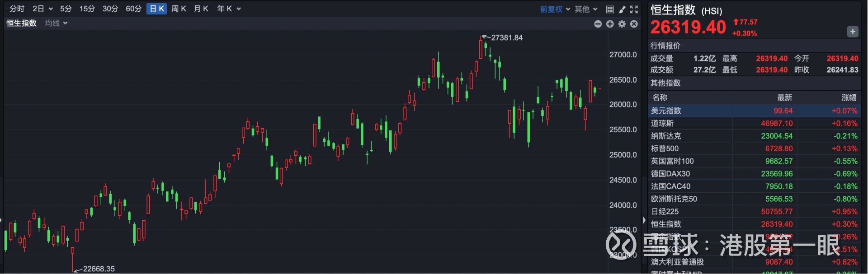Open the 其他 dropdown menu
Screen dimensions: 868x274
click(586, 9)
